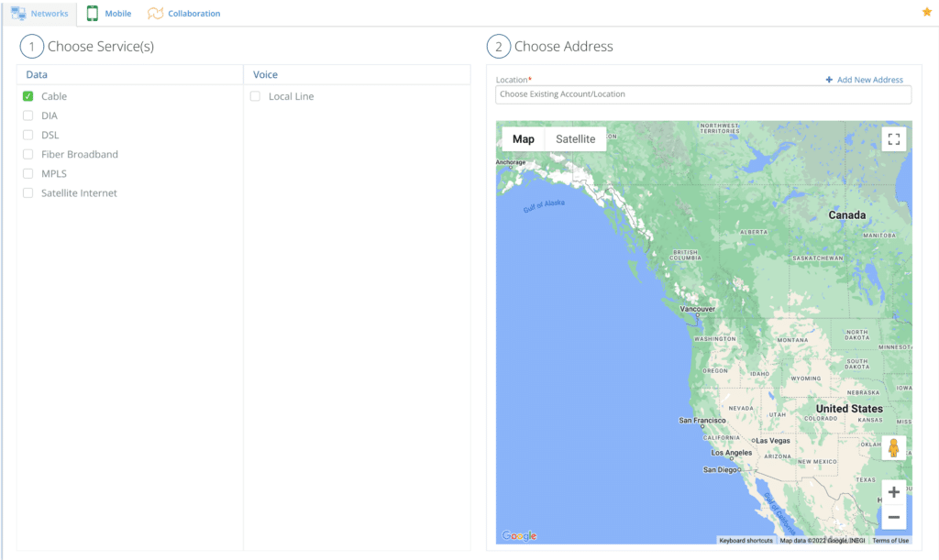The image size is (939, 560).
Task: Open the Choose Existing Account/Location dropdown
Action: coord(703,94)
